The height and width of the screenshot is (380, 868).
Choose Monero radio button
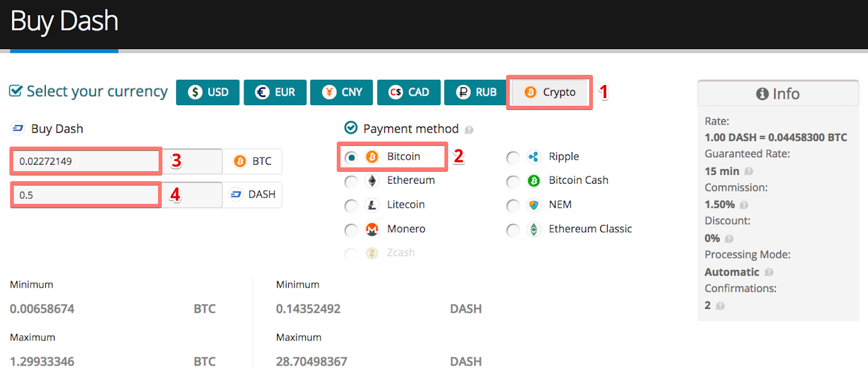point(351,230)
